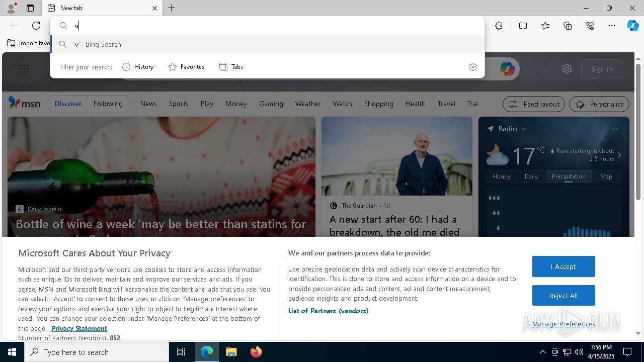Click Feed layout button
Image resolution: width=644 pixels, height=362 pixels.
534,104
